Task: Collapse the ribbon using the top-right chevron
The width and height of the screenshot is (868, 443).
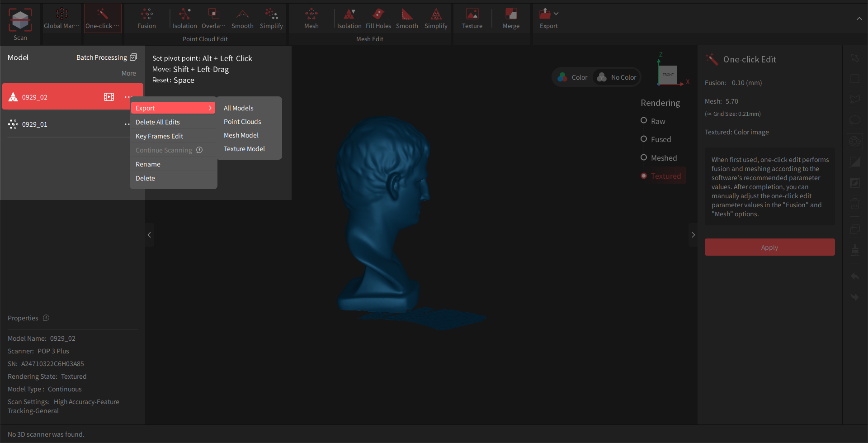Action: click(860, 19)
